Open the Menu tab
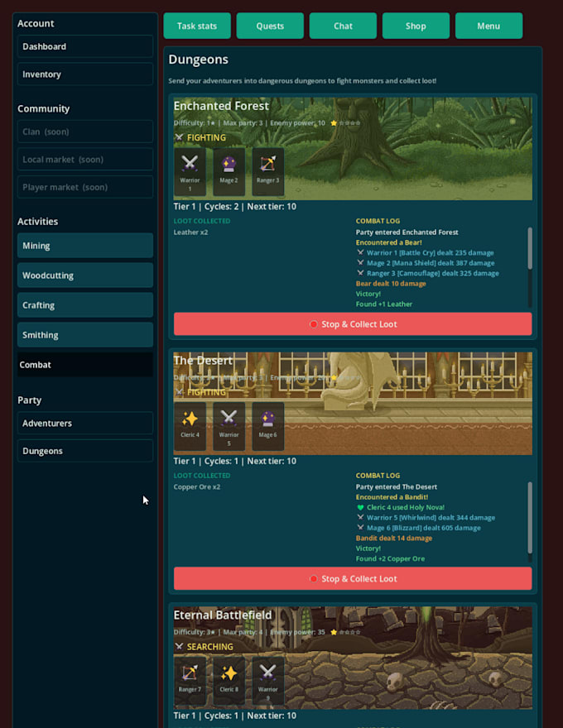 (488, 26)
